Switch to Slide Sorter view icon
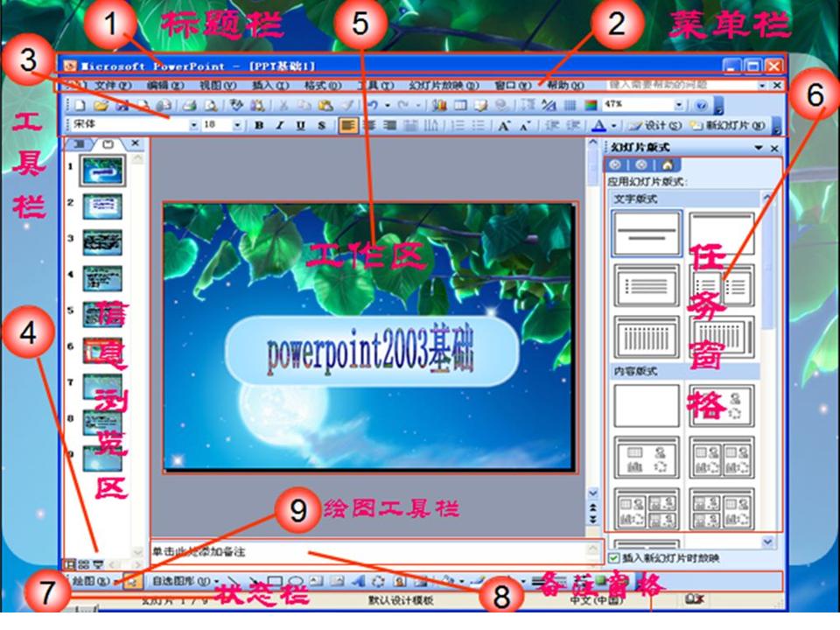Image resolution: width=840 pixels, height=630 pixels. (x=84, y=564)
